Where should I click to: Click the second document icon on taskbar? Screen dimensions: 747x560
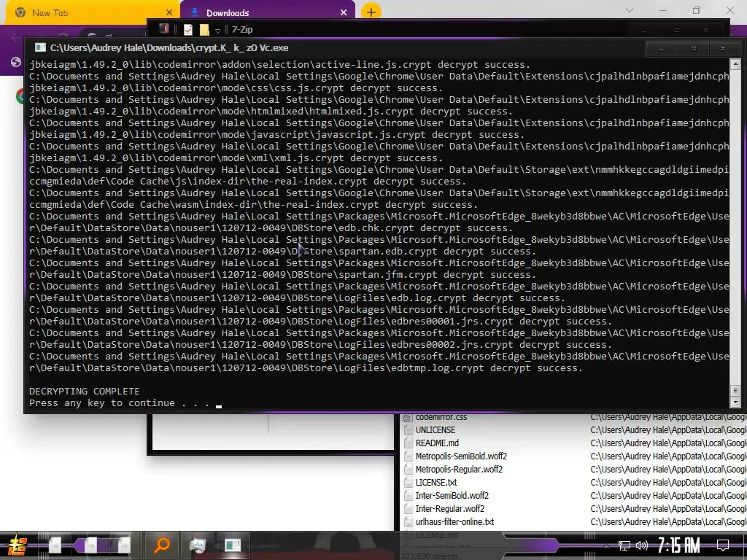(90, 545)
